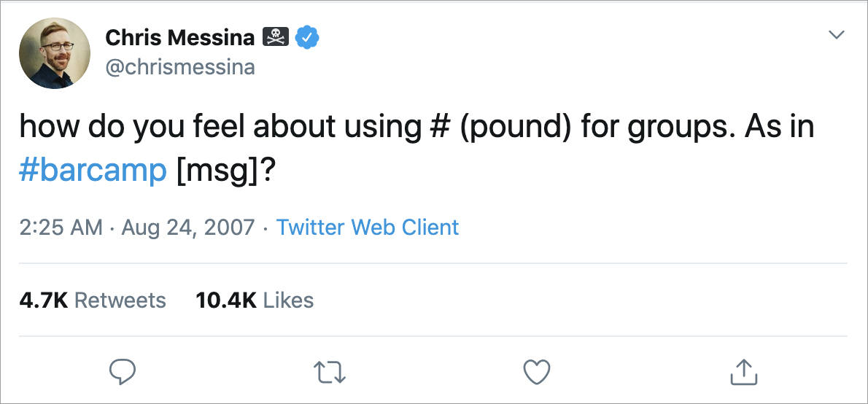This screenshot has width=868, height=404.
Task: View the 4.7K Retweets list
Action: (93, 300)
